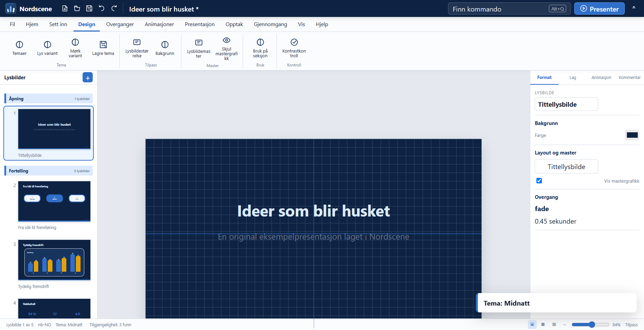Open the Temaer theme gallery

(x=19, y=48)
